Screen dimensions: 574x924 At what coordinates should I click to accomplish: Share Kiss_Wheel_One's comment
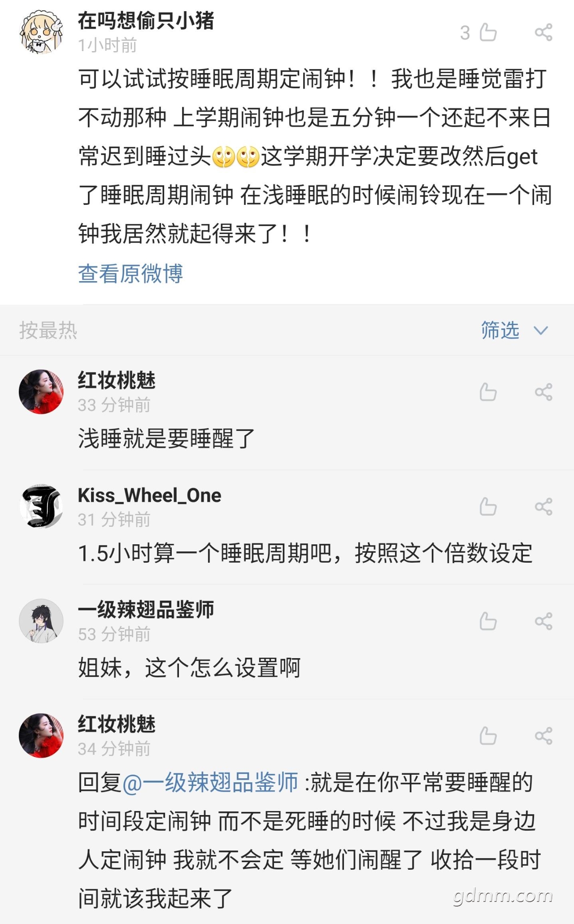(x=544, y=507)
